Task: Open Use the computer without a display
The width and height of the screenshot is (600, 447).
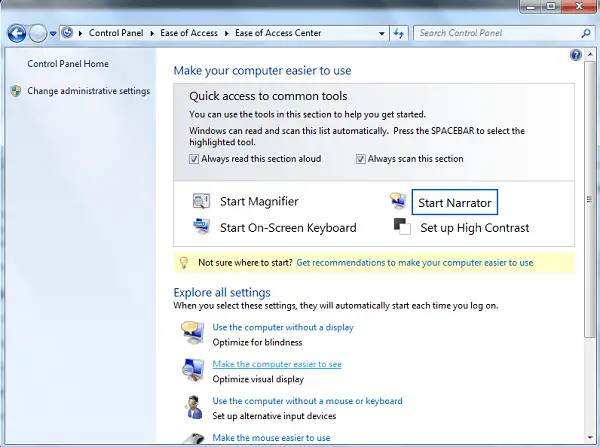Action: 283,327
